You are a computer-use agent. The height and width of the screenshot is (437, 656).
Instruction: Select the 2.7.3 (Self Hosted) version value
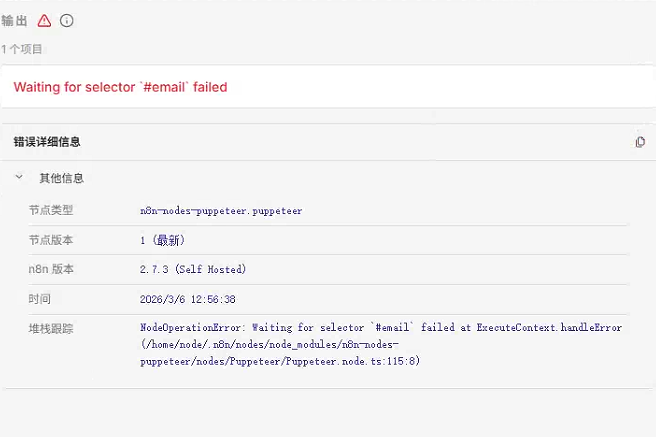click(x=193, y=269)
